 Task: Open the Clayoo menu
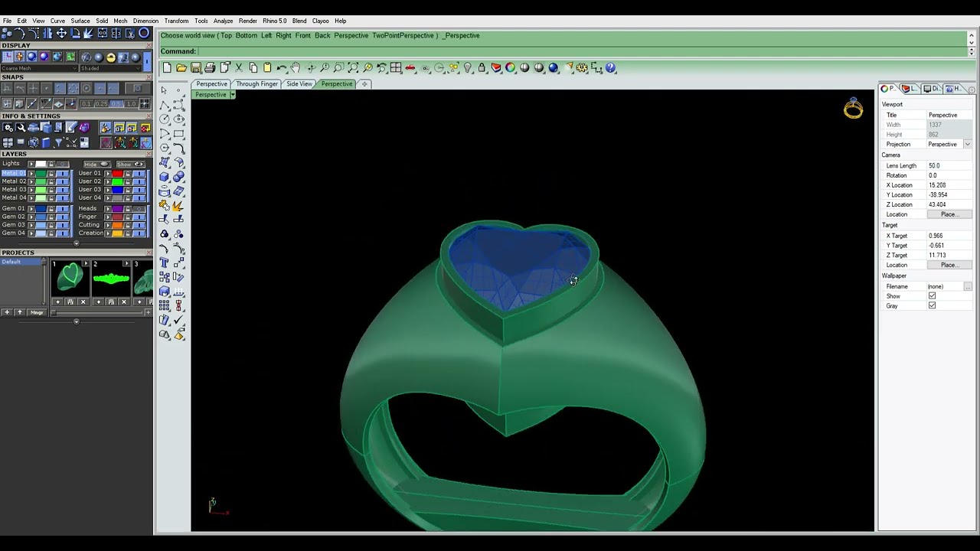pos(320,21)
